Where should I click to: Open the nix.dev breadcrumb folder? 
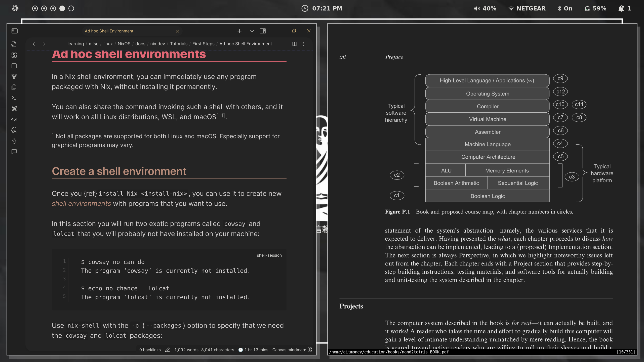click(x=157, y=44)
